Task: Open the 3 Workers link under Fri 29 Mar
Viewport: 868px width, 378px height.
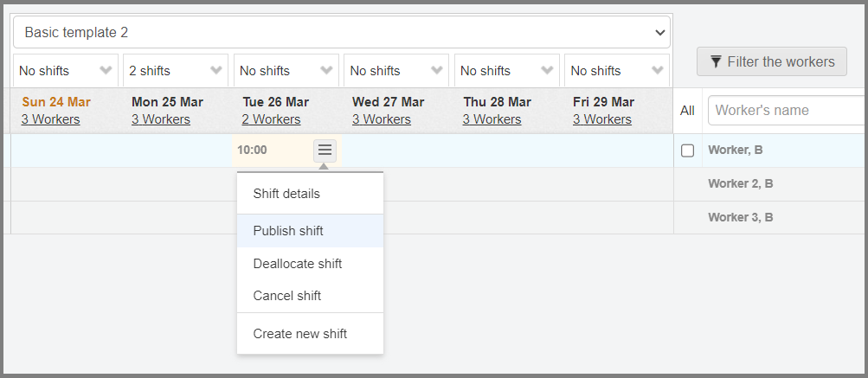Action: [602, 119]
